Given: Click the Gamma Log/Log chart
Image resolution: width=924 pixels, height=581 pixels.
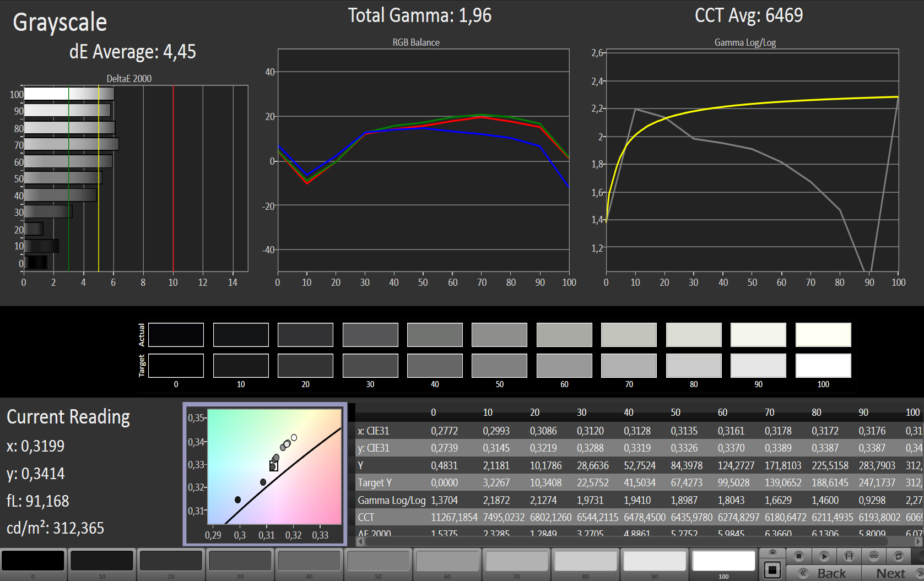Looking at the screenshot, I should (752, 160).
